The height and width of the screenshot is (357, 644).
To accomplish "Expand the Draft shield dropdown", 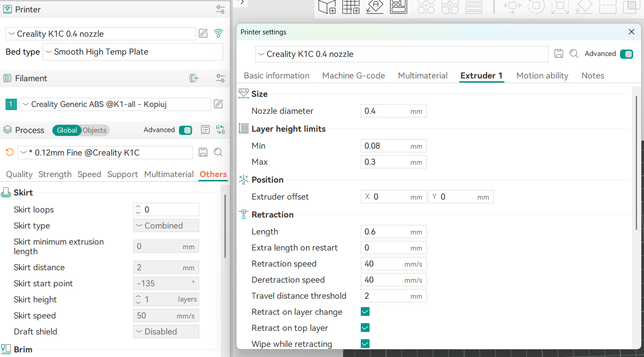I will [166, 332].
